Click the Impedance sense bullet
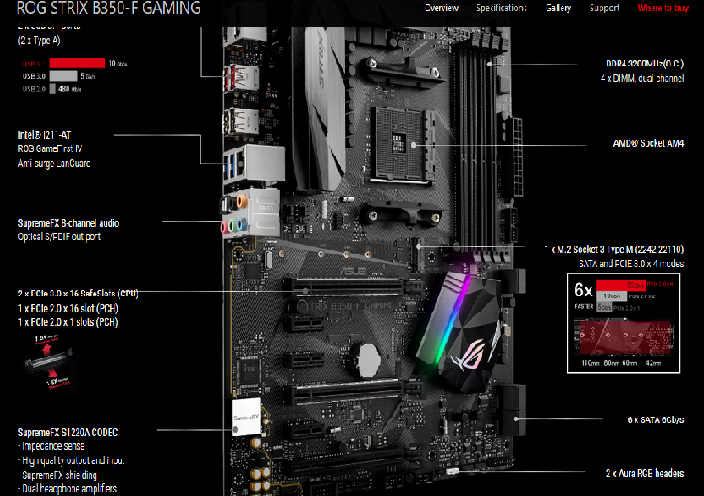The width and height of the screenshot is (704, 496). pos(51,446)
